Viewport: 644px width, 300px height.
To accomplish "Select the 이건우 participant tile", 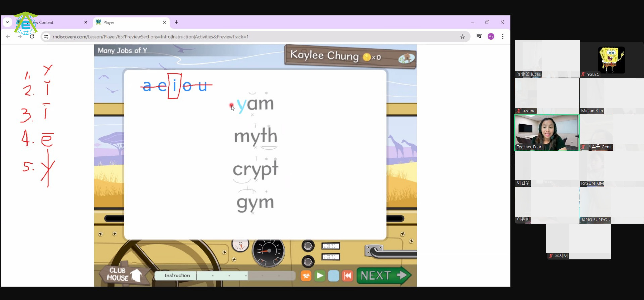I will click(547, 169).
